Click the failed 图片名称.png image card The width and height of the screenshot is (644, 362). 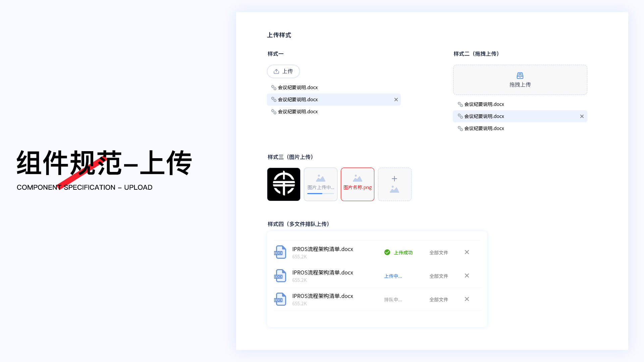click(x=357, y=184)
